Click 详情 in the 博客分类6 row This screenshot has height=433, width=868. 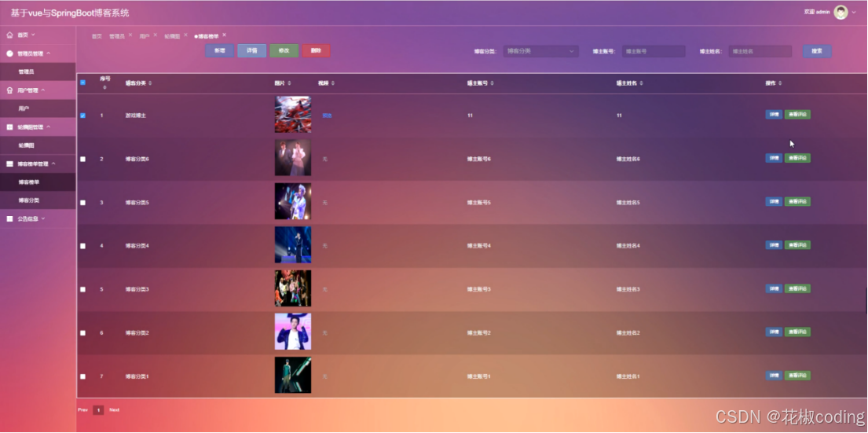tap(774, 158)
